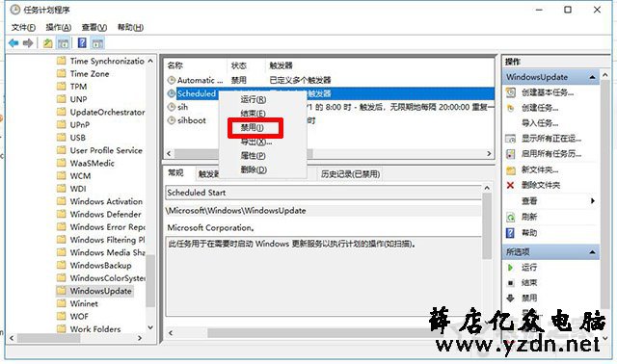Select the UPnP folder in tree
Screen dimensions: 617x364
[x=73, y=124]
